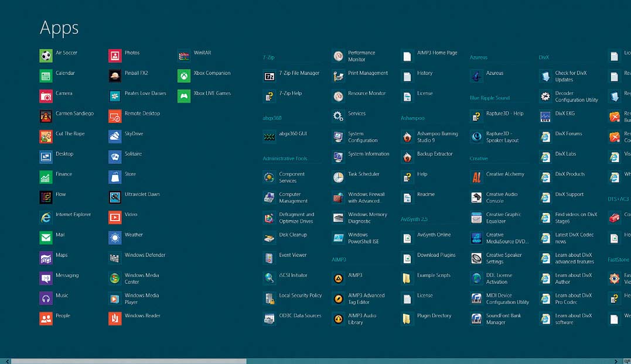Start the Pinball FX2 icon
Image resolution: width=631 pixels, height=364 pixels.
(x=115, y=76)
